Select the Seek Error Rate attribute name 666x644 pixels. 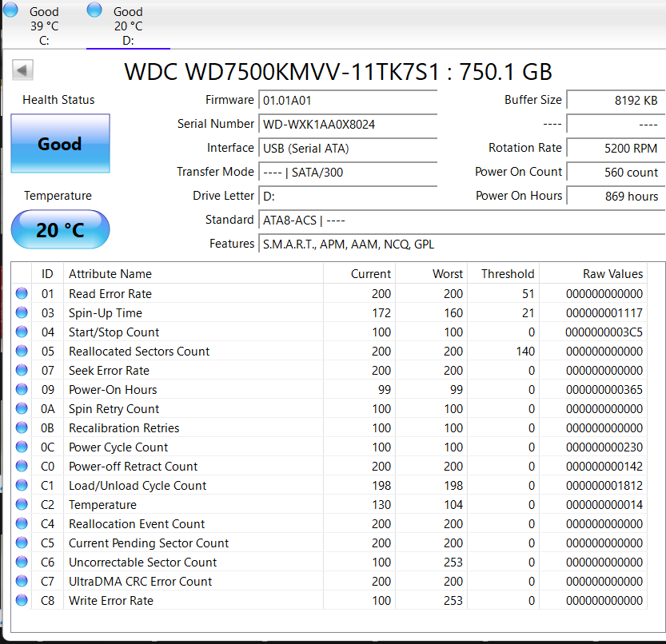pyautogui.click(x=110, y=371)
